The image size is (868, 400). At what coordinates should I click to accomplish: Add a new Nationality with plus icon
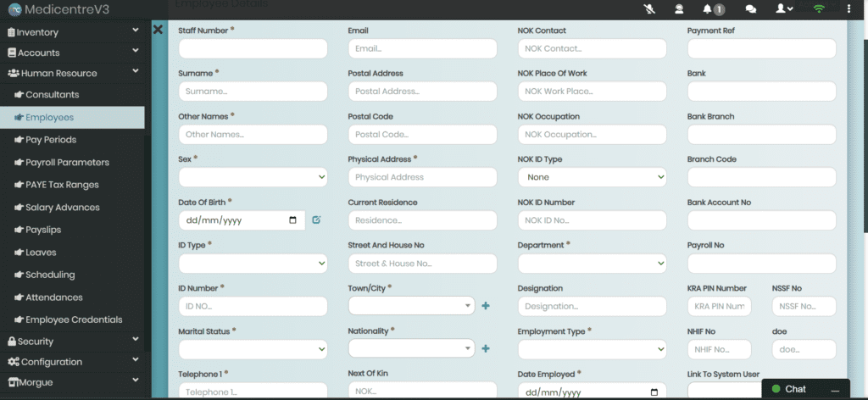486,348
